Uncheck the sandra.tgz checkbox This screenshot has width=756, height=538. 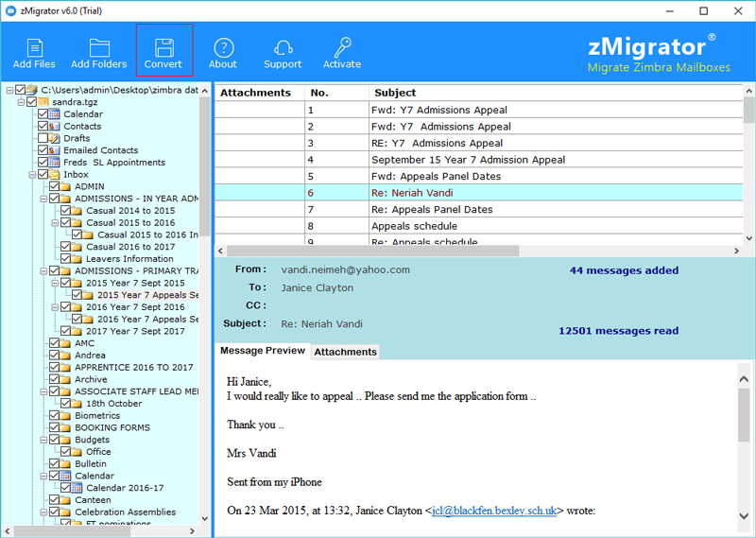pyautogui.click(x=32, y=102)
